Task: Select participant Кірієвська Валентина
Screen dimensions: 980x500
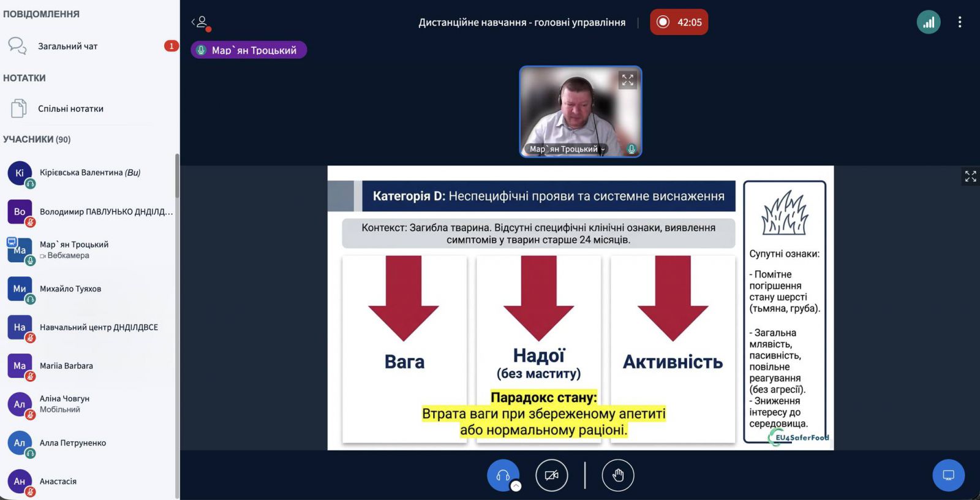Action: point(89,173)
